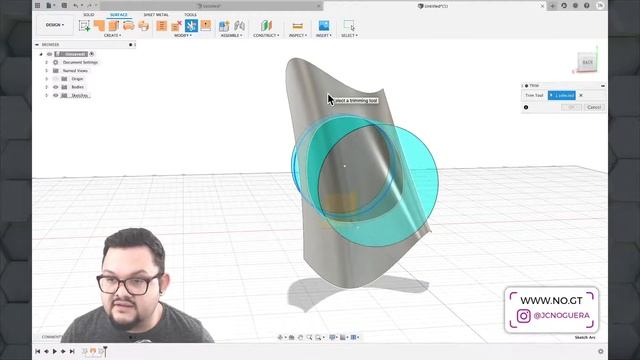Click the ViewCube BACK face
Image resolution: width=640 pixels, height=360 pixels.
point(587,62)
